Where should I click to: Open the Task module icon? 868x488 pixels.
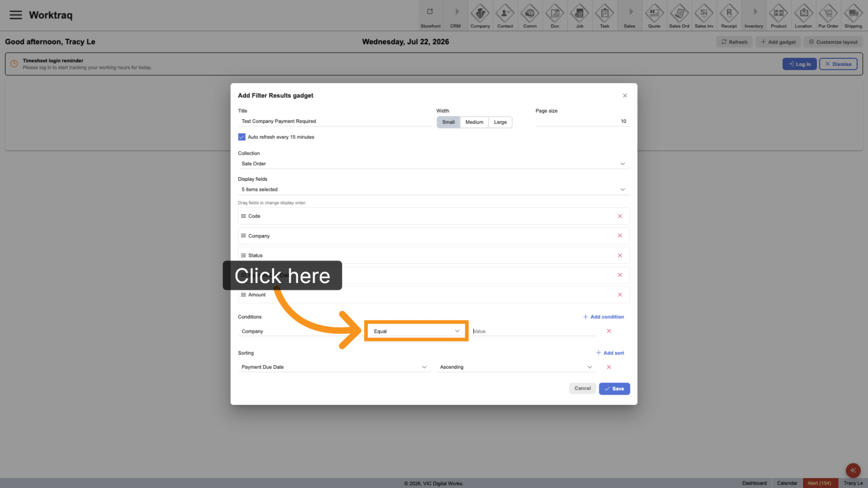[605, 15]
